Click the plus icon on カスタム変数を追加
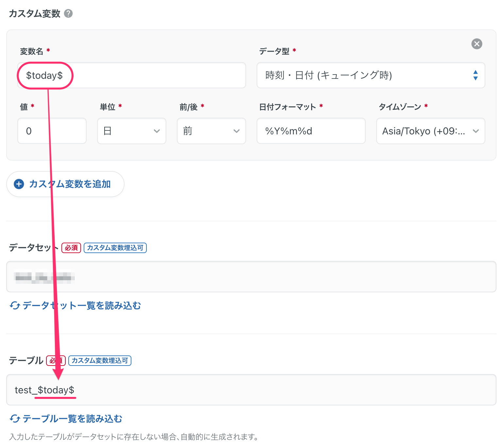The image size is (504, 446). (19, 184)
